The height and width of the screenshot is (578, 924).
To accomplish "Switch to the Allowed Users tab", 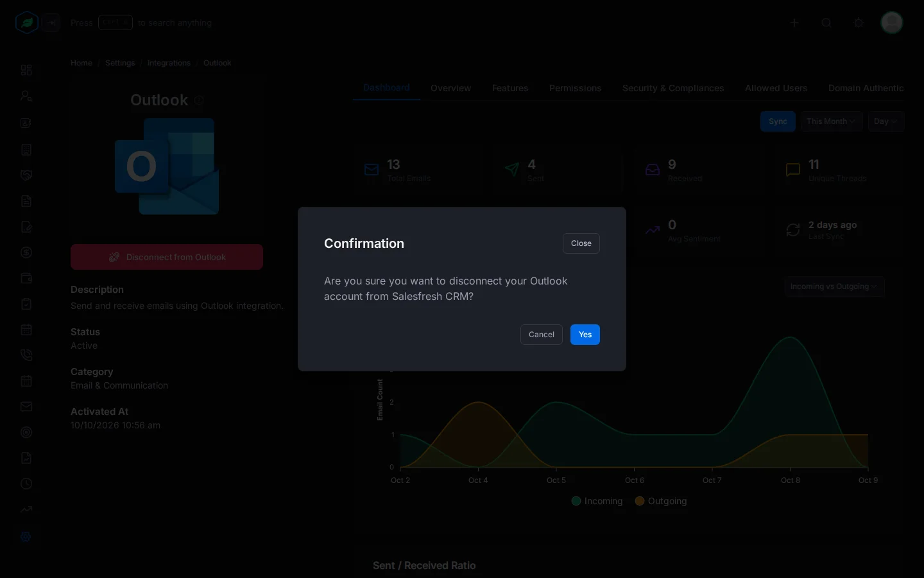I will (x=776, y=88).
